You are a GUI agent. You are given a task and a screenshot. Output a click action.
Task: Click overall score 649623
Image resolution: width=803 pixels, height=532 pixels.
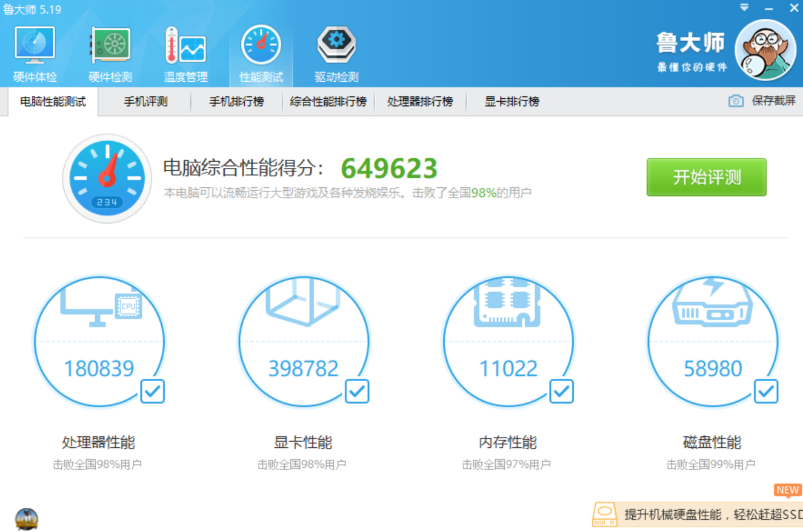click(389, 168)
